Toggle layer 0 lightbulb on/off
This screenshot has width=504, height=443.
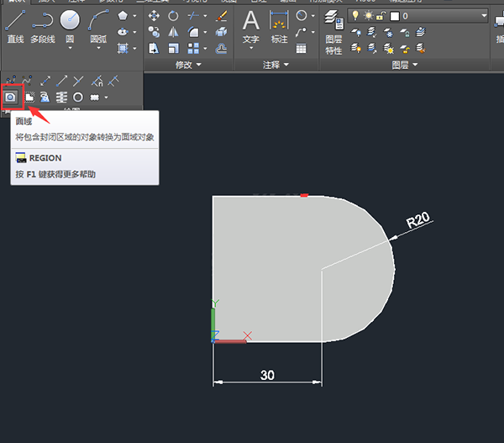355,16
